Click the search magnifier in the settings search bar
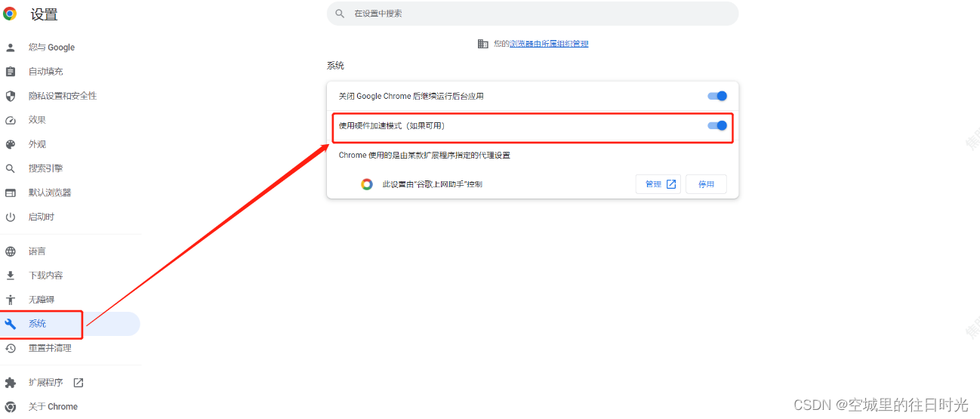The width and height of the screenshot is (980, 419). tap(340, 14)
